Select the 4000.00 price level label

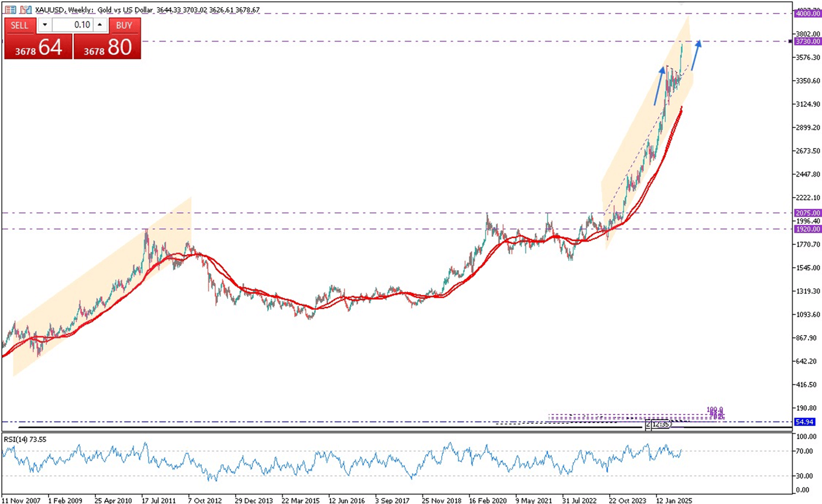807,13
